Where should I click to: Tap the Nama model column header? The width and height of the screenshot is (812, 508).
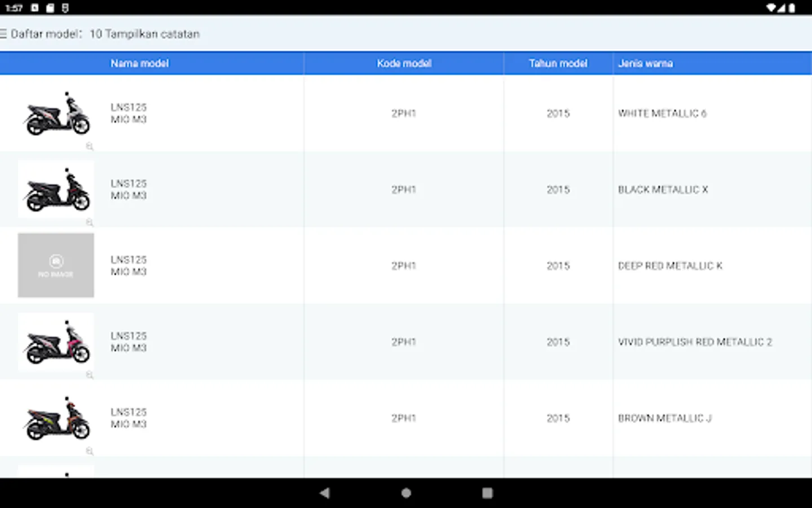139,63
